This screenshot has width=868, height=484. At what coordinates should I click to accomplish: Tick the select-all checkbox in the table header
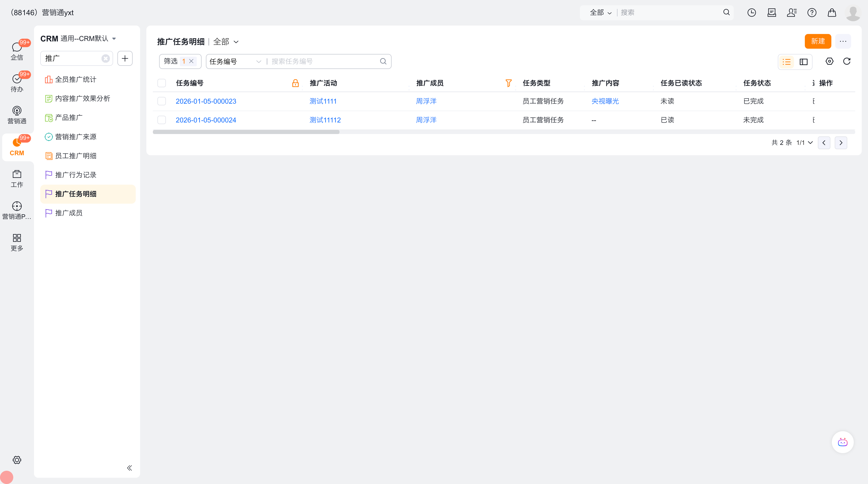point(162,83)
